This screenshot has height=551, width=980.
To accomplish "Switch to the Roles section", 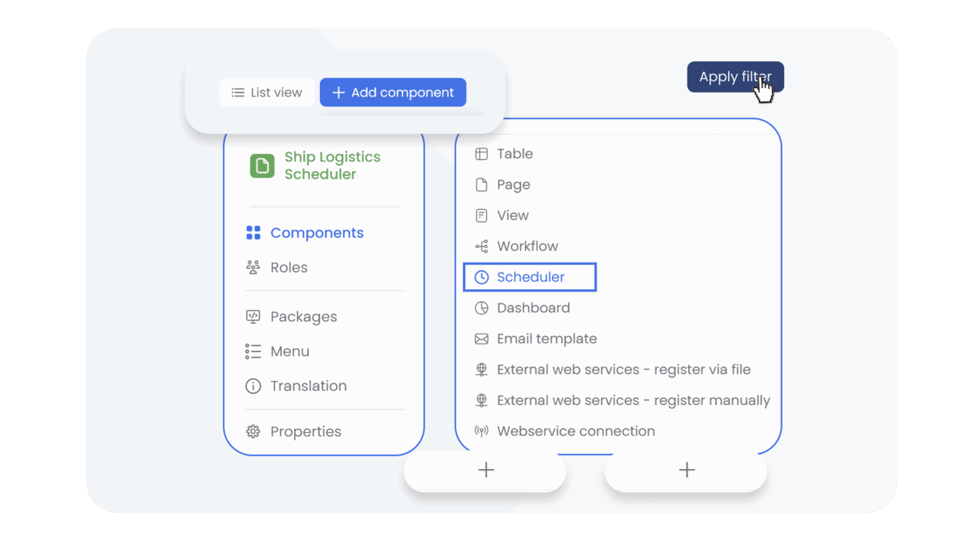I will click(x=289, y=267).
